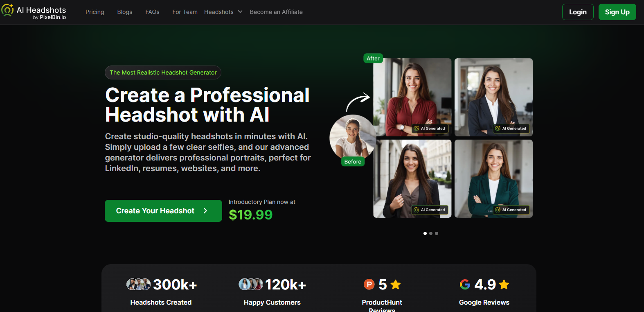Open the Pricing page
The image size is (644, 312).
(95, 12)
